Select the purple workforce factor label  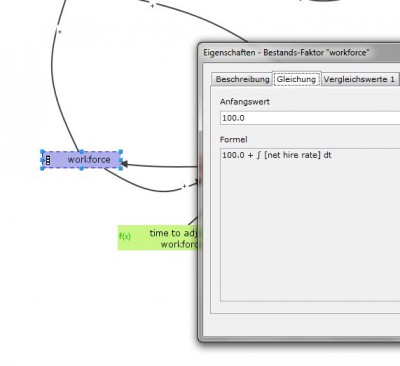89,160
